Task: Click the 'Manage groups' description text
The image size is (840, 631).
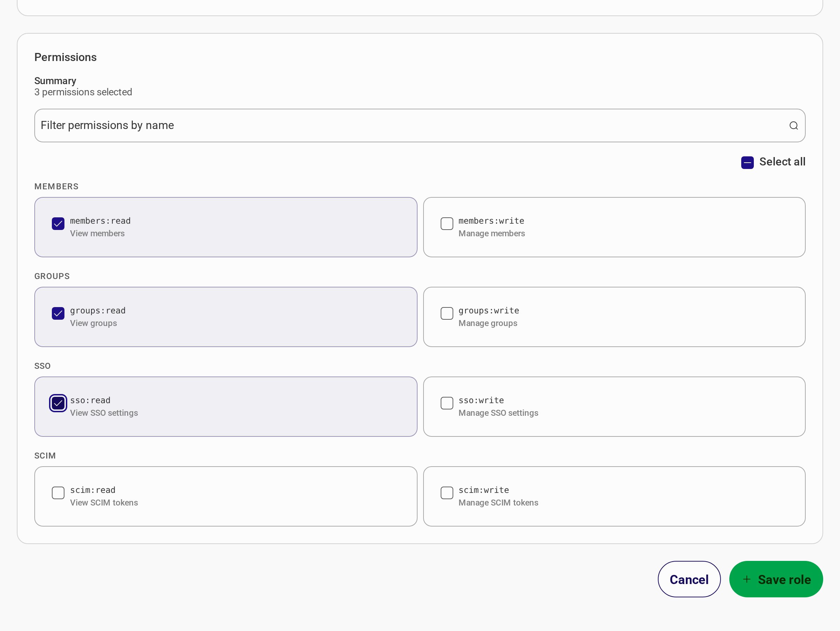Action: 488,323
